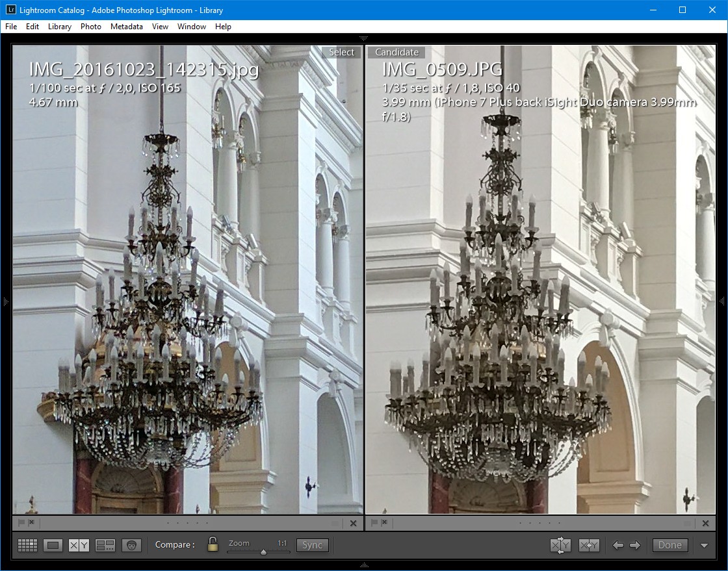Flag the Candidate photo as picked
This screenshot has height=571, width=728.
click(x=374, y=522)
